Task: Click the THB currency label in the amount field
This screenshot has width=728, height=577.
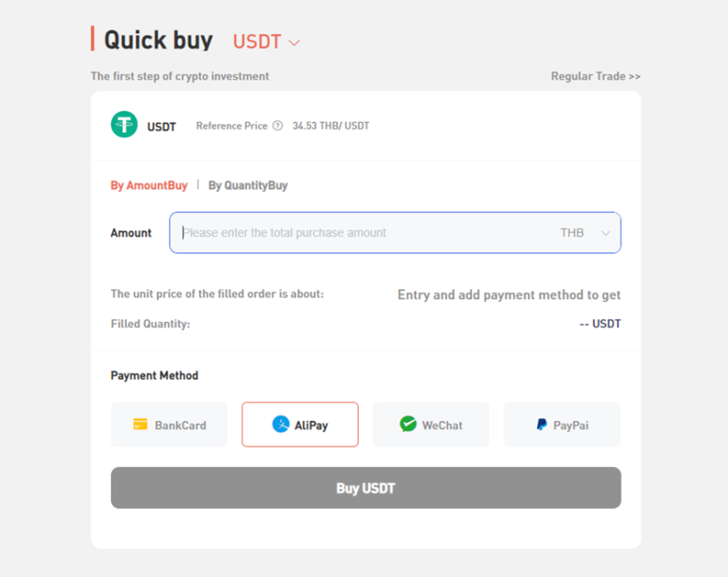Action: [572, 233]
